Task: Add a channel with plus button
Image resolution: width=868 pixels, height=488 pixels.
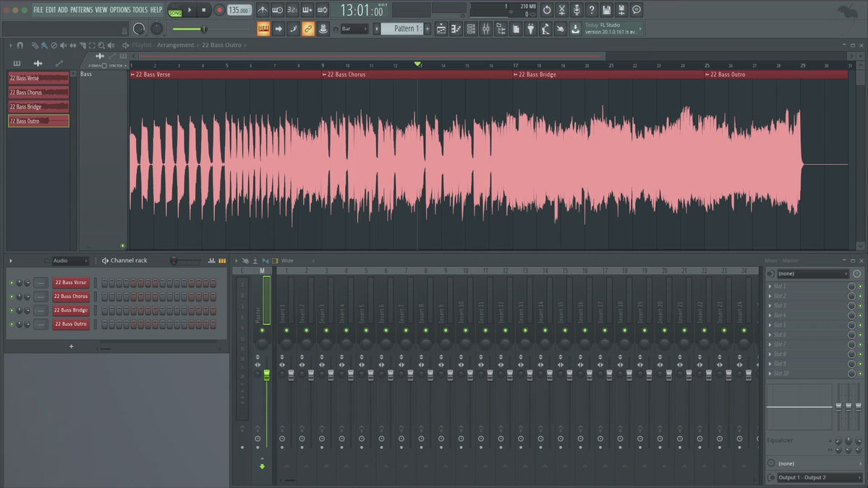Action: coord(71,346)
